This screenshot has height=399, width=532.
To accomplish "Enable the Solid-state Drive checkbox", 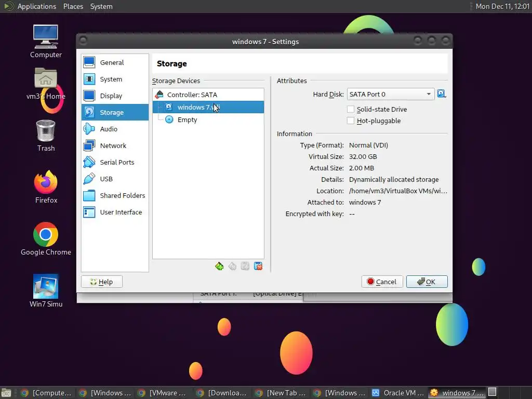I will tap(351, 109).
